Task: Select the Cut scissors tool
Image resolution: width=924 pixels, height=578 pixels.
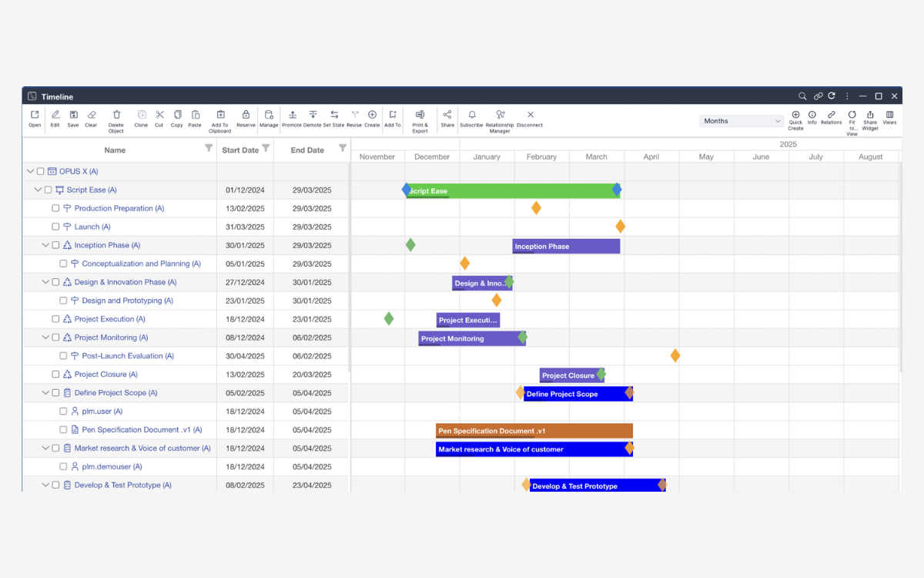Action: point(159,115)
